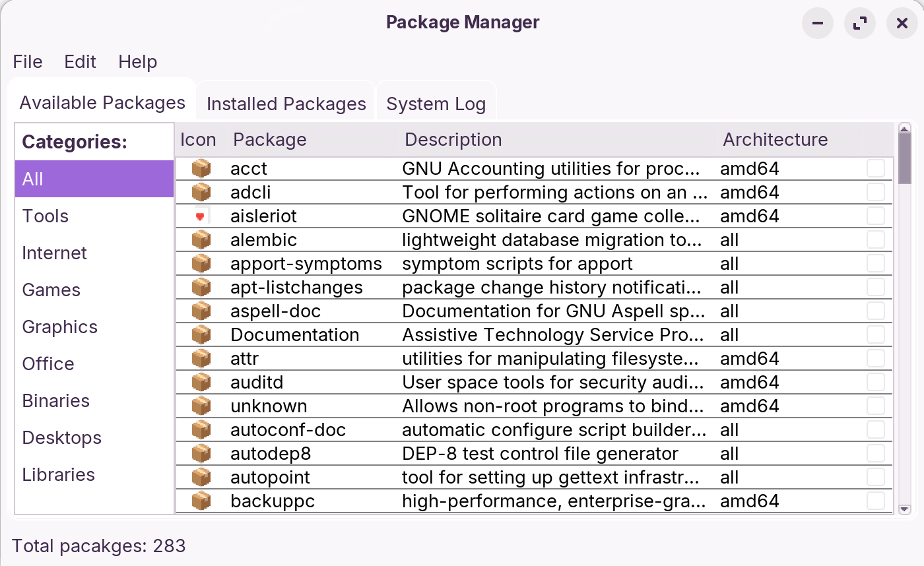This screenshot has height=566, width=924.
Task: Check the backuppc package checkbox
Action: [876, 501]
